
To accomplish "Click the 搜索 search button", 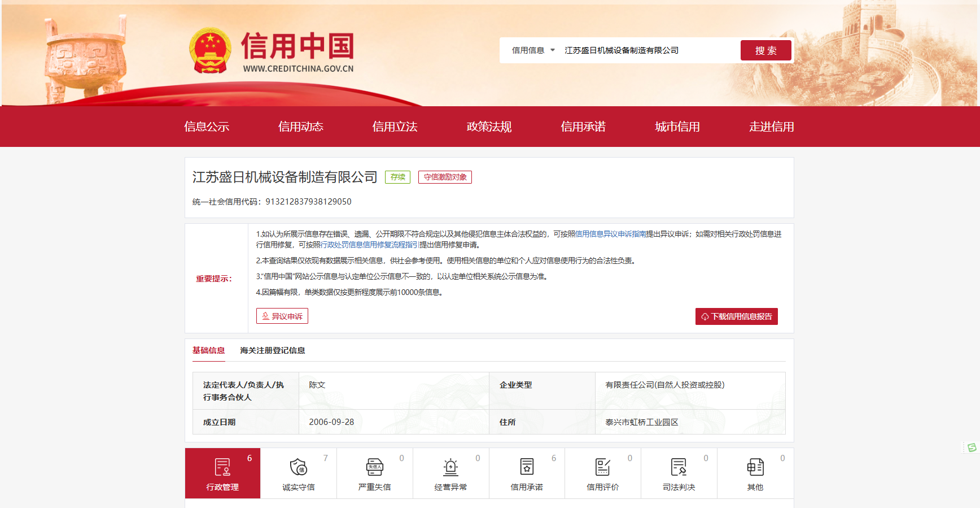I will tap(766, 50).
